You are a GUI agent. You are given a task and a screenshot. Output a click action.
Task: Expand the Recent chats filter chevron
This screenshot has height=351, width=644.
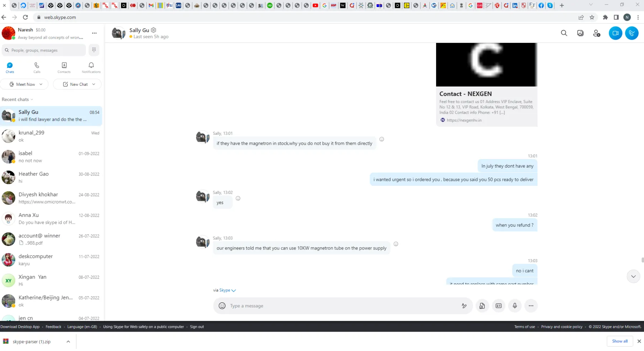tap(32, 100)
